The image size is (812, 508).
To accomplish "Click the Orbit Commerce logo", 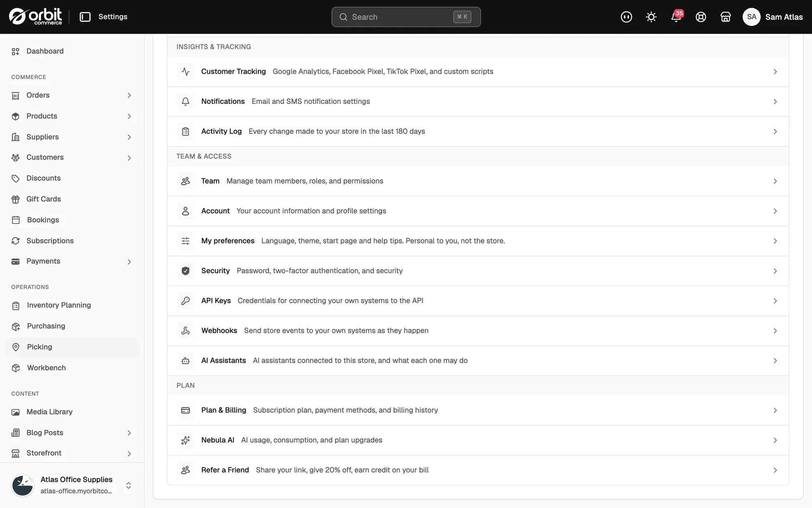I will point(36,17).
